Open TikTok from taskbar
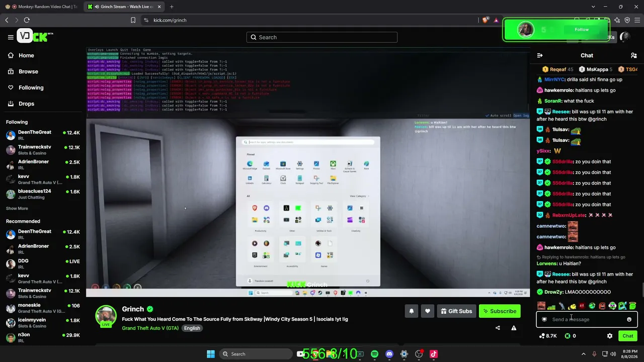 433,354
